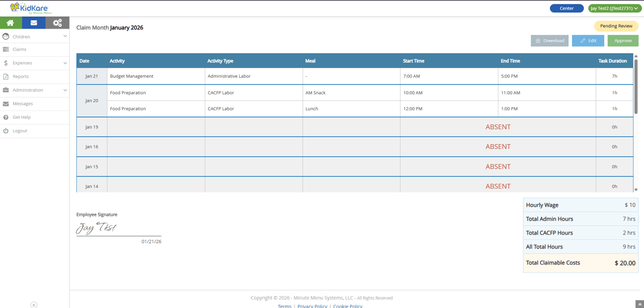Open the gears settings tab icon
This screenshot has height=308, width=644.
coord(57,23)
